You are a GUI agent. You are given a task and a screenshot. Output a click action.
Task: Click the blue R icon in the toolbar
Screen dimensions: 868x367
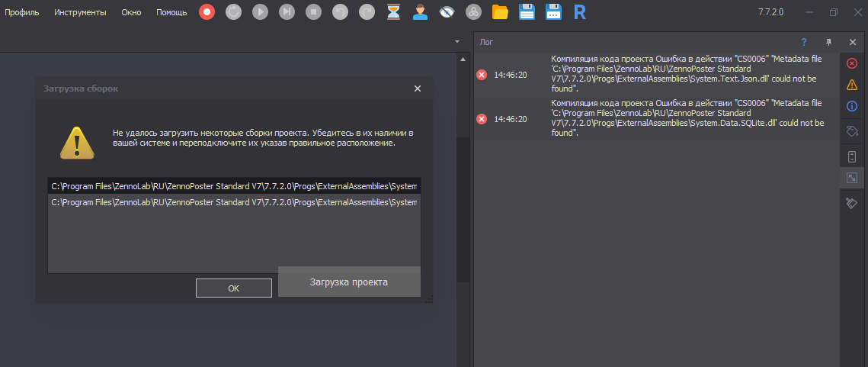(580, 11)
